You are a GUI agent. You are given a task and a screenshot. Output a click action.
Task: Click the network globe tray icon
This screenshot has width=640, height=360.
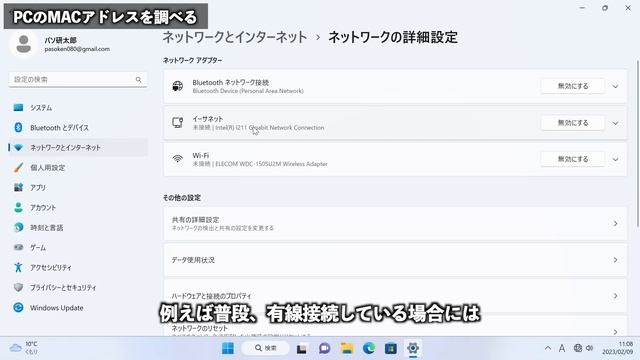578,348
